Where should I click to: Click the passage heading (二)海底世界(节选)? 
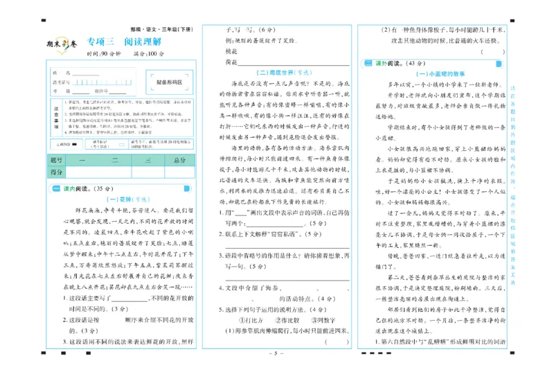pos(284,73)
